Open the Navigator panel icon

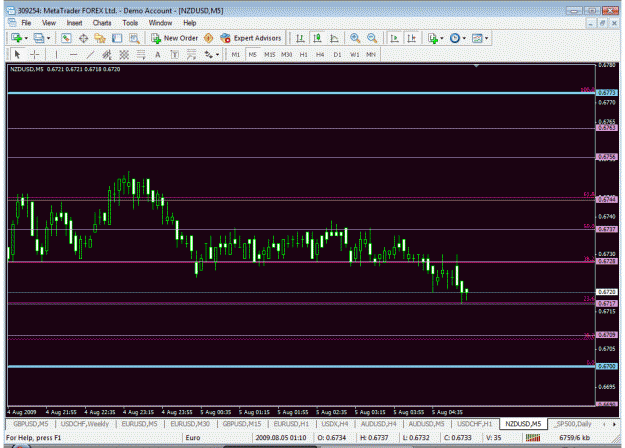coord(100,38)
